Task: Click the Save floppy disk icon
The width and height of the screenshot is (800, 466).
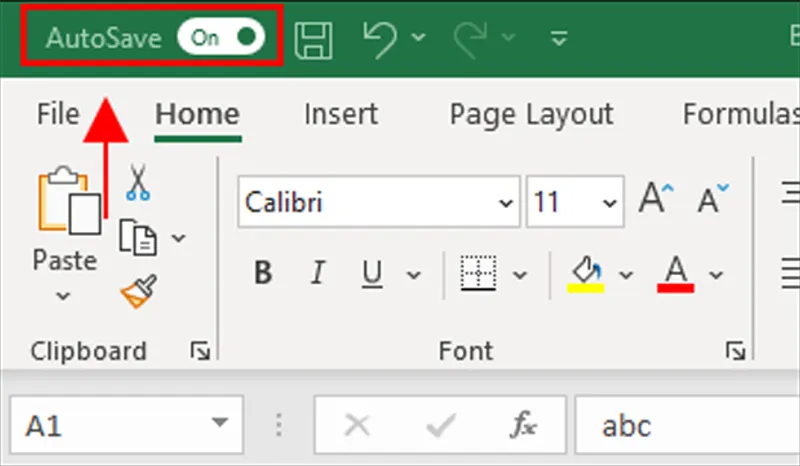Action: coord(314,38)
